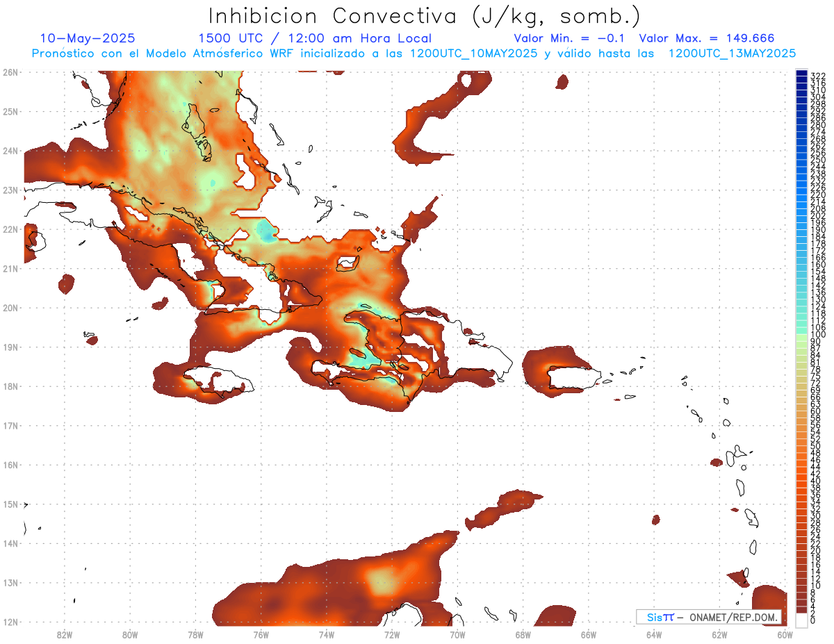The width and height of the screenshot is (834, 644).
Task: Click the 22N latitude label
Action: (10, 229)
